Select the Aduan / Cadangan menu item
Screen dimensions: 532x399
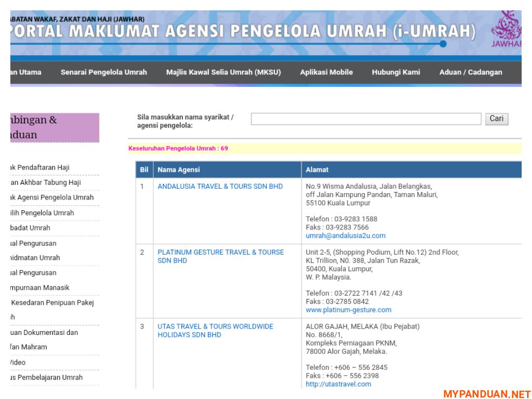(470, 72)
